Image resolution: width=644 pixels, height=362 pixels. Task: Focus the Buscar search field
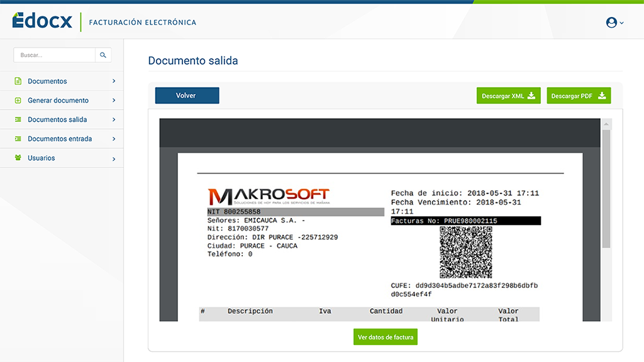click(54, 55)
